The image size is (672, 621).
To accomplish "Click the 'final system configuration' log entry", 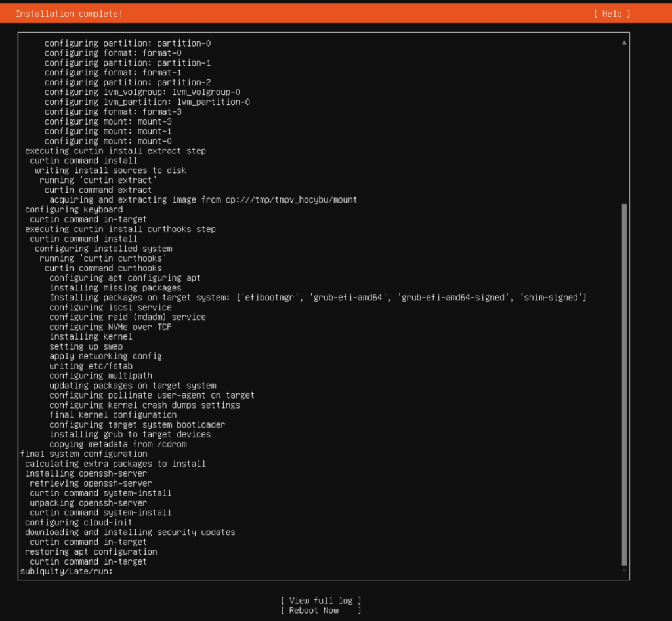I will 84,454.
